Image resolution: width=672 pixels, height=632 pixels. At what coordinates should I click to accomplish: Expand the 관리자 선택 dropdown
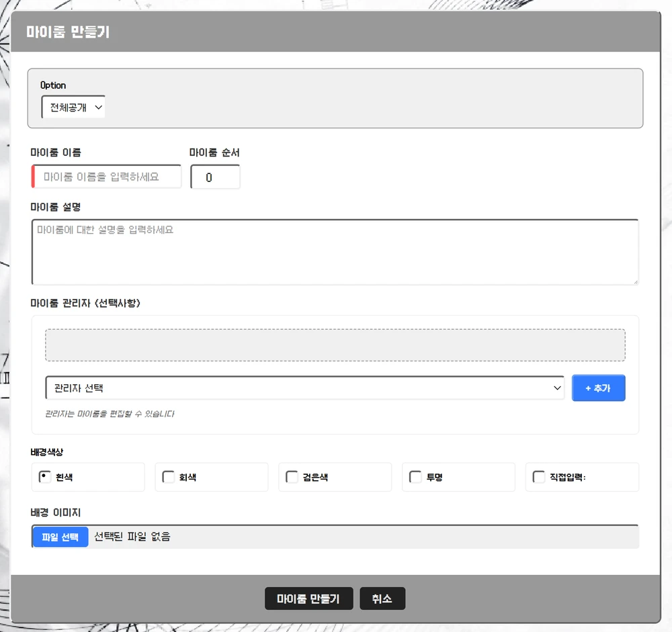(x=304, y=388)
